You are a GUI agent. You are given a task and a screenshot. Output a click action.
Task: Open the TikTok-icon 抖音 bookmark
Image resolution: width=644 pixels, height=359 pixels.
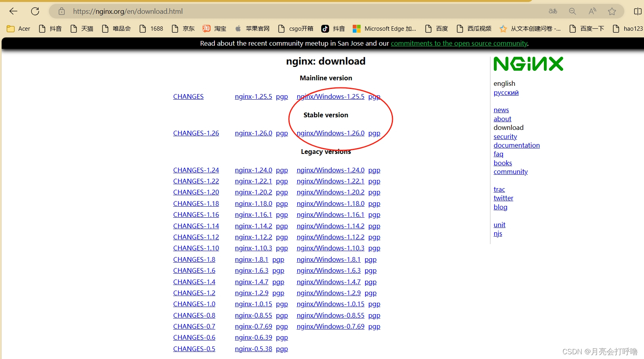(333, 28)
